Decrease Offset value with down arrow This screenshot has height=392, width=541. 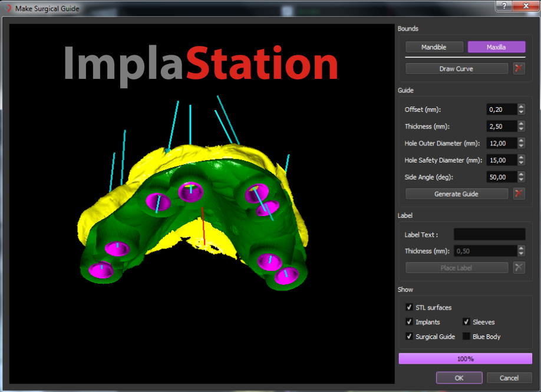[521, 112]
